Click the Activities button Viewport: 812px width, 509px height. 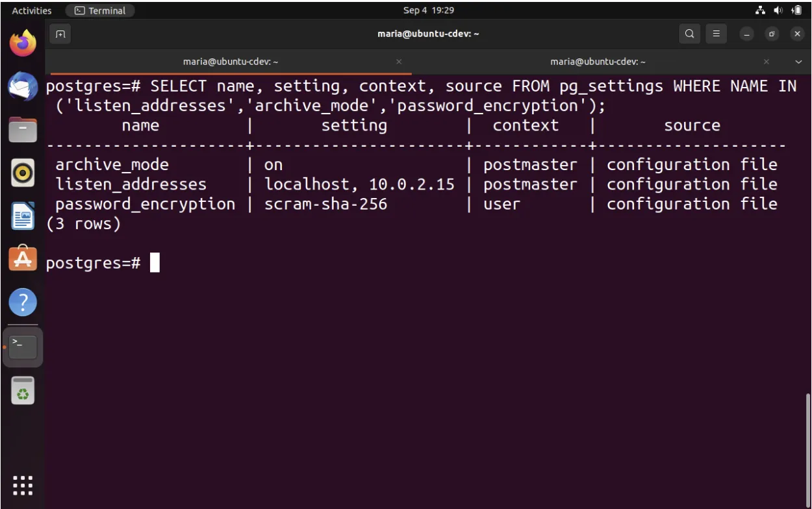[x=31, y=10]
